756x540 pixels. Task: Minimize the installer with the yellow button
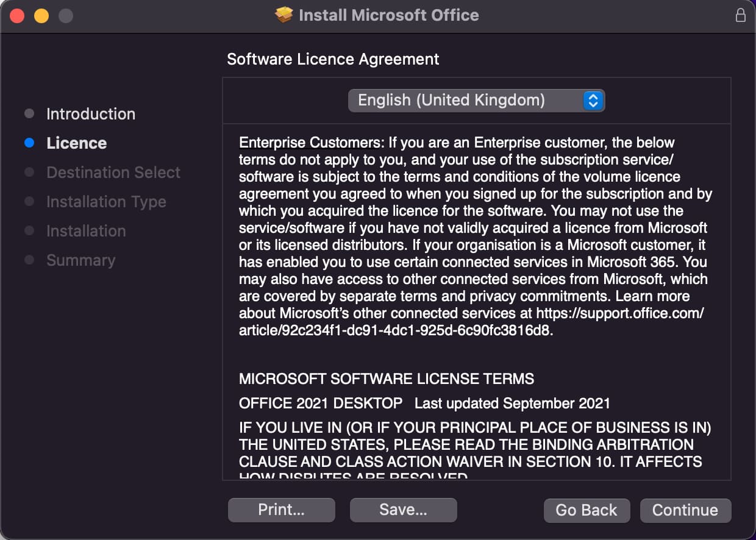click(41, 16)
